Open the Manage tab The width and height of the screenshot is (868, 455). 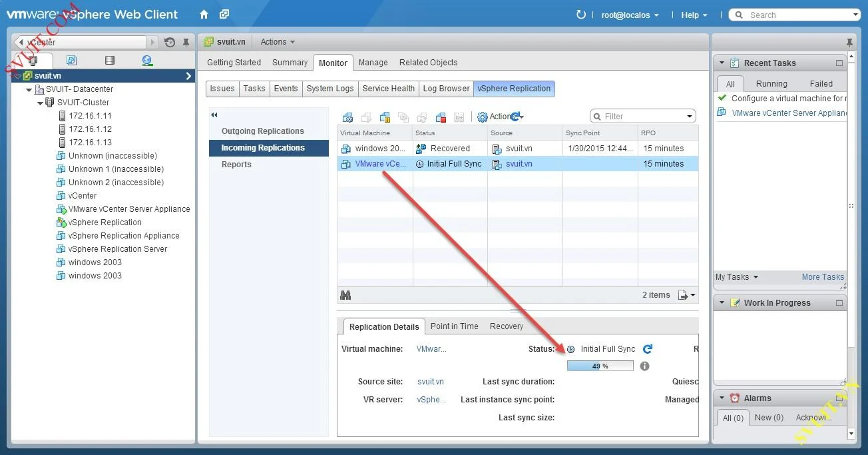pyautogui.click(x=373, y=63)
